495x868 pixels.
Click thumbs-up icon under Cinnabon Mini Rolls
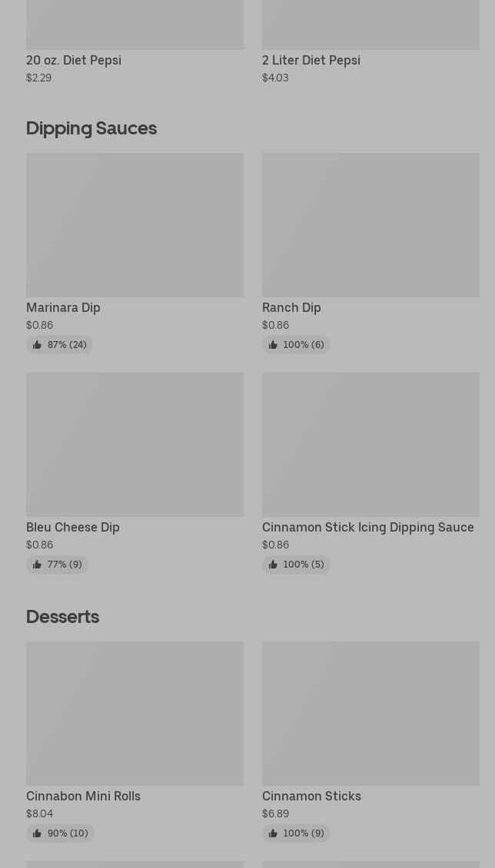tap(37, 833)
